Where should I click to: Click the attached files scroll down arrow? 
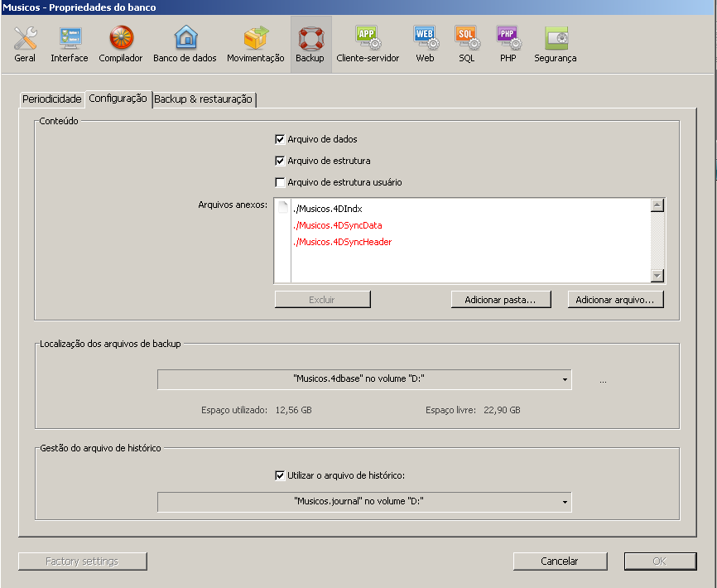point(657,276)
